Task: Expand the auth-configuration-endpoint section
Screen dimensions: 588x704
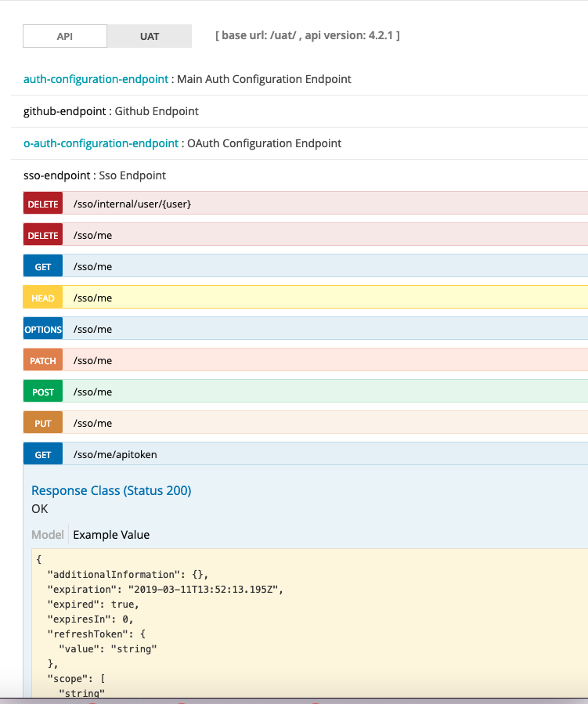Action: pyautogui.click(x=96, y=79)
